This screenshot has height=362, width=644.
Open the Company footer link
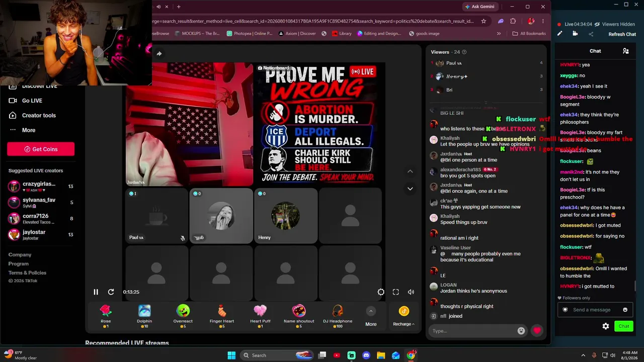tap(20, 254)
